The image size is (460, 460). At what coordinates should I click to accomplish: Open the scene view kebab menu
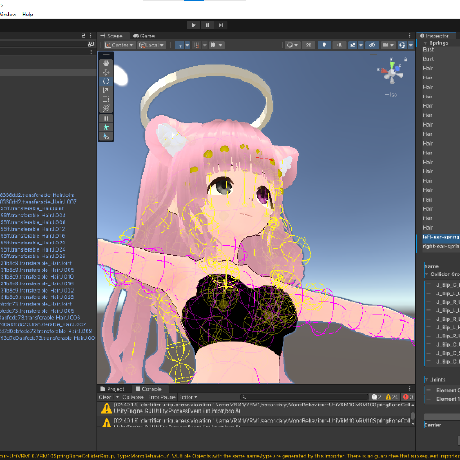pyautogui.click(x=410, y=35)
